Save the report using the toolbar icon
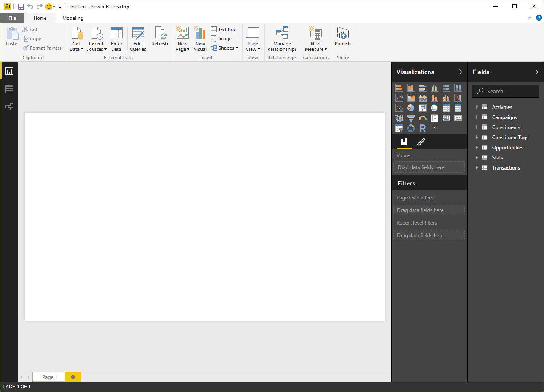 [x=21, y=7]
